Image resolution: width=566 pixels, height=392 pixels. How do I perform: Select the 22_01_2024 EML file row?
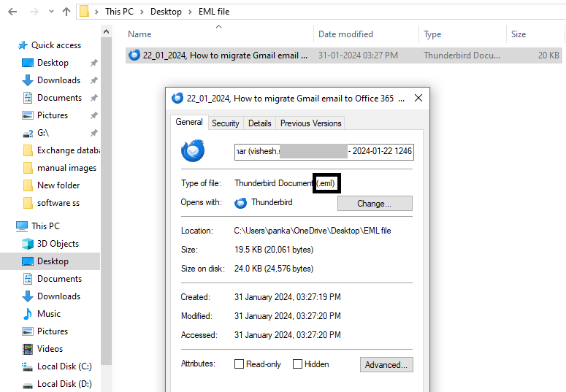344,55
